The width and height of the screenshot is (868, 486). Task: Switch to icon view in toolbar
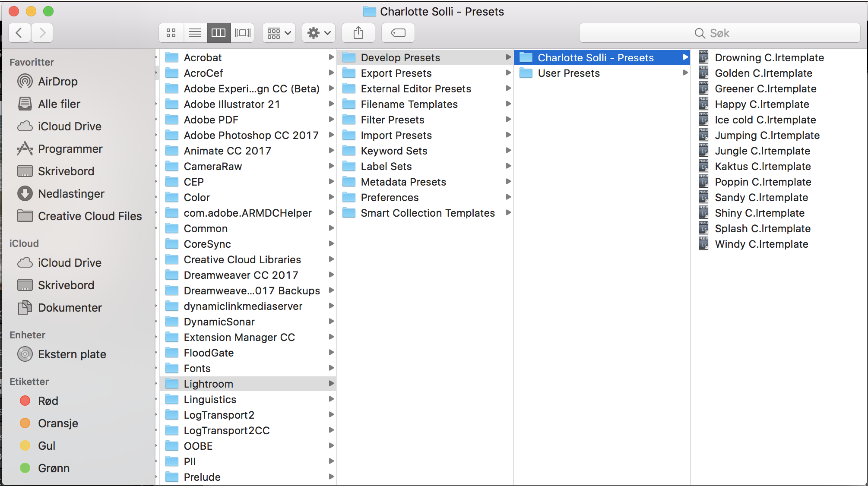pos(171,33)
